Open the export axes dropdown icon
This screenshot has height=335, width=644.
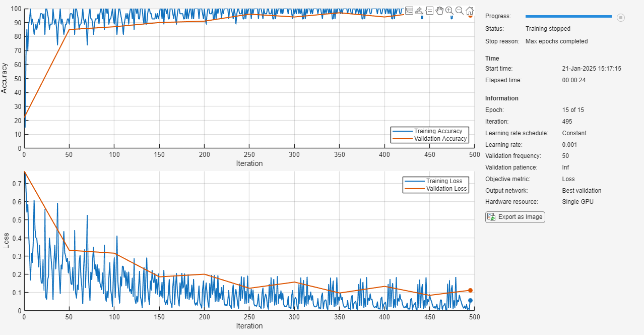tap(419, 11)
